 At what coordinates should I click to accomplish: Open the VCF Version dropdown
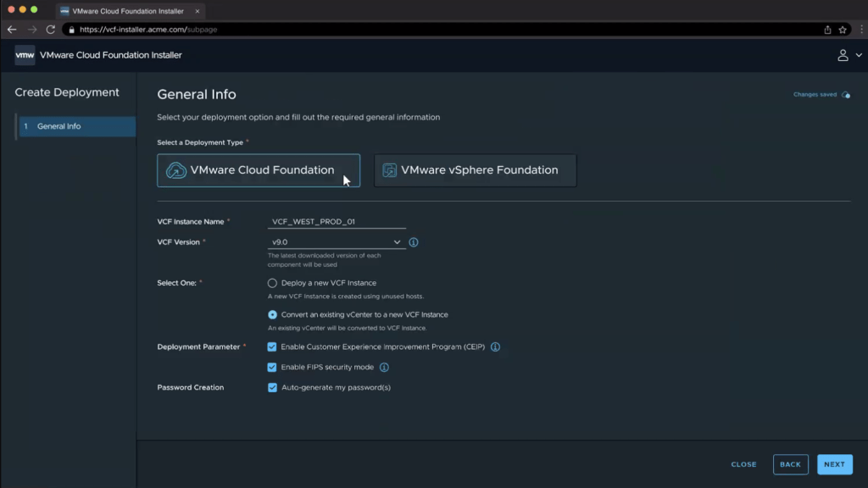click(x=336, y=242)
